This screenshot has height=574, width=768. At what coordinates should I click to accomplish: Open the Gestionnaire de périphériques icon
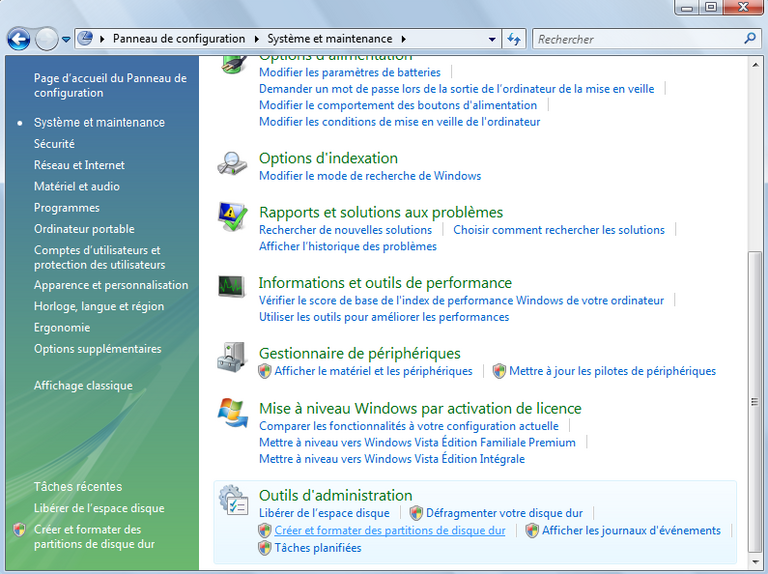[231, 357]
